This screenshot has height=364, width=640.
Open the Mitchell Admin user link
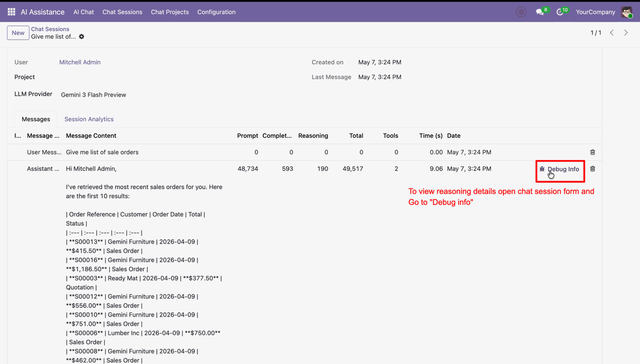[80, 62]
